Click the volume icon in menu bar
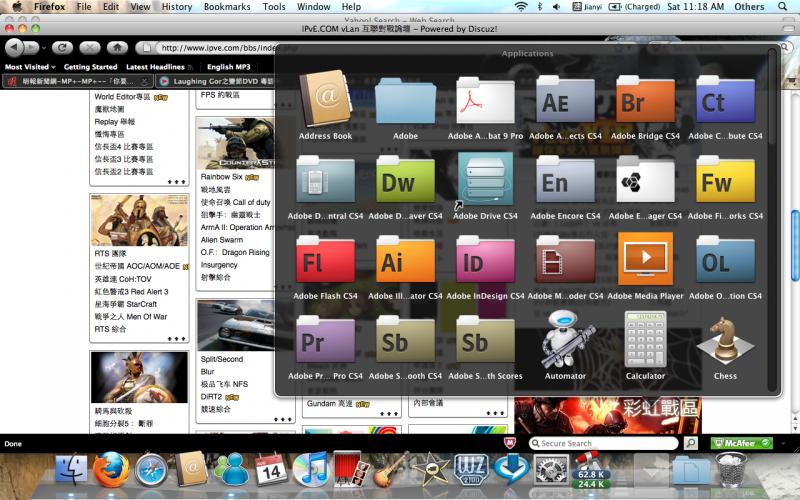 click(x=557, y=7)
